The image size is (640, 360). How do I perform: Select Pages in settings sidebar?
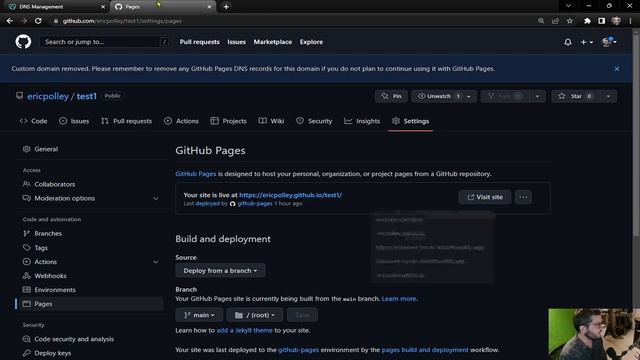[x=90, y=304]
